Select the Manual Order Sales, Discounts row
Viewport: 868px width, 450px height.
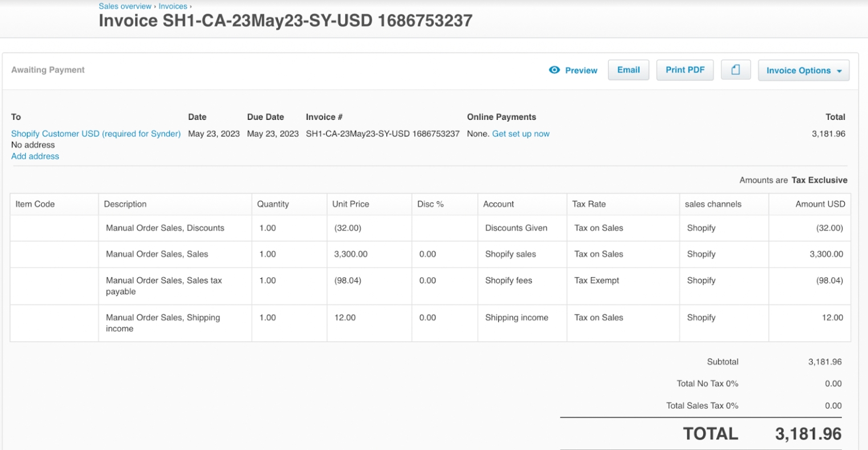click(165, 228)
